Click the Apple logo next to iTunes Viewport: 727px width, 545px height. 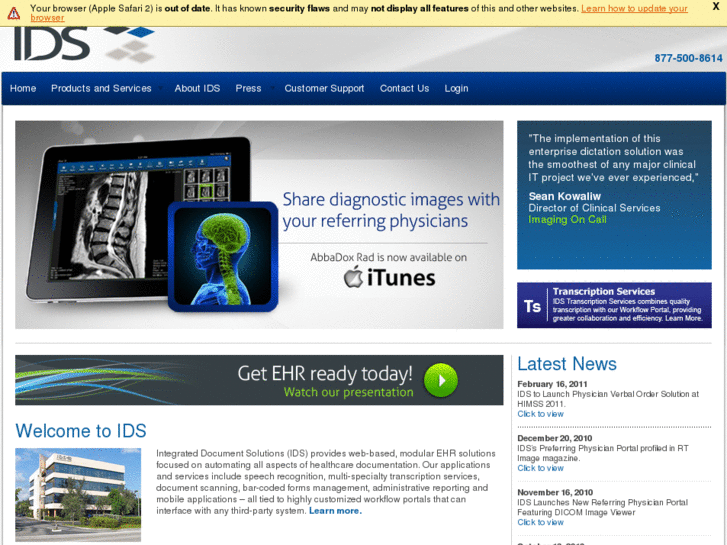pos(353,277)
